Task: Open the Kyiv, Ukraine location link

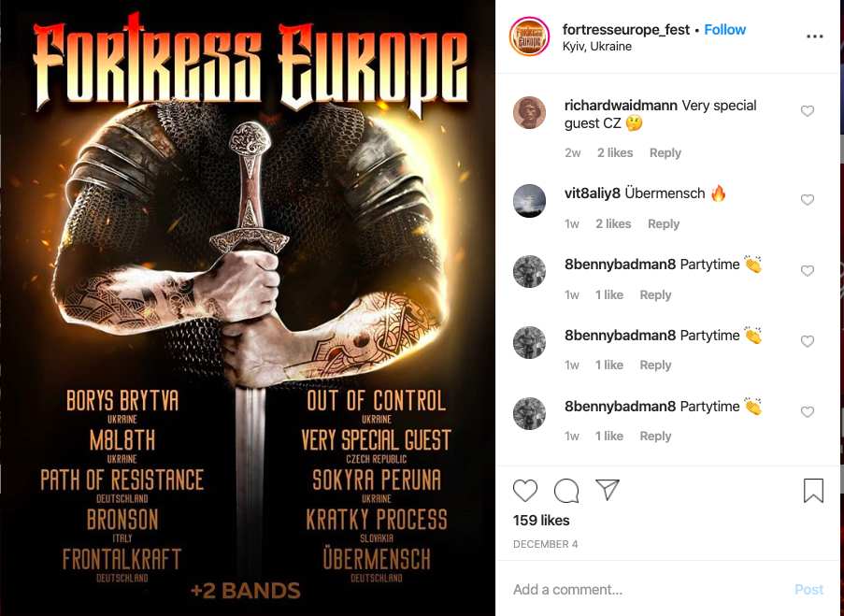Action: pyautogui.click(x=597, y=47)
